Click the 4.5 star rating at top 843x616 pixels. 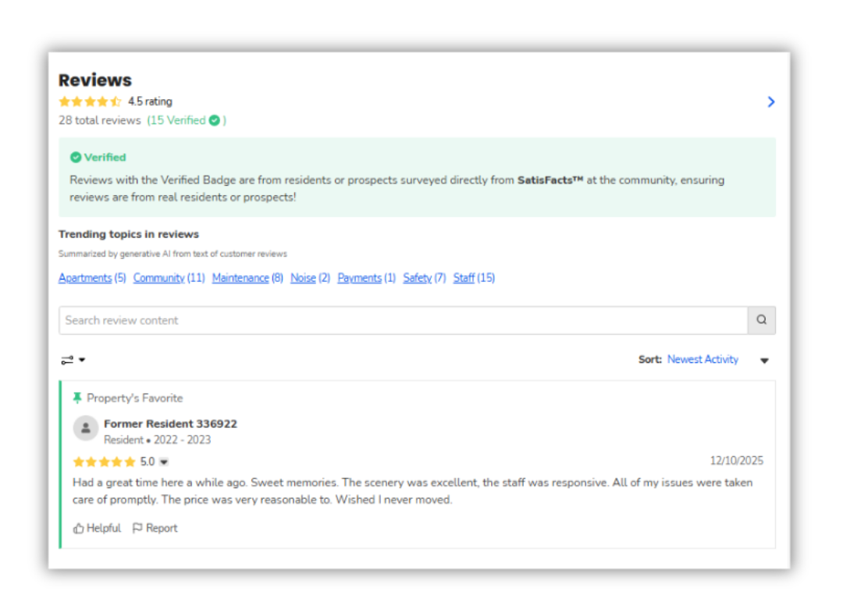click(90, 101)
